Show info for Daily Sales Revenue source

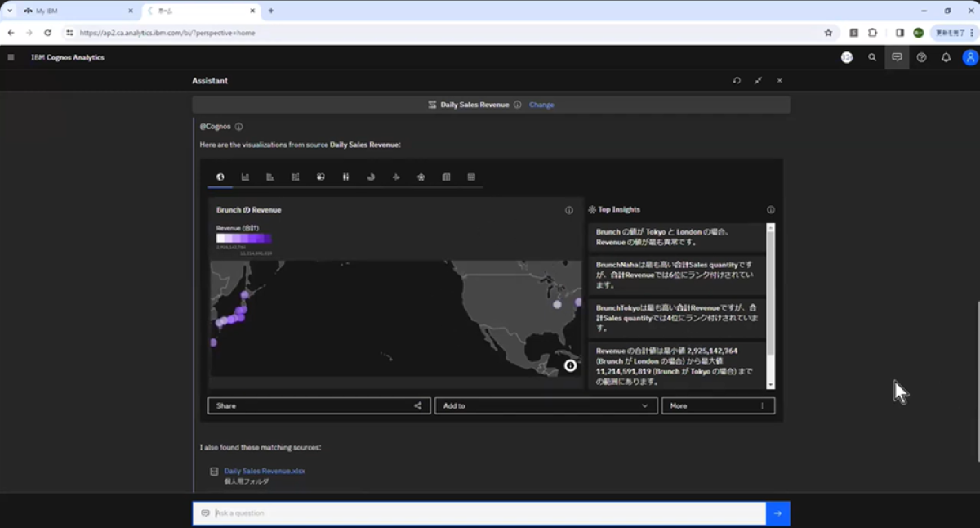[x=518, y=105]
